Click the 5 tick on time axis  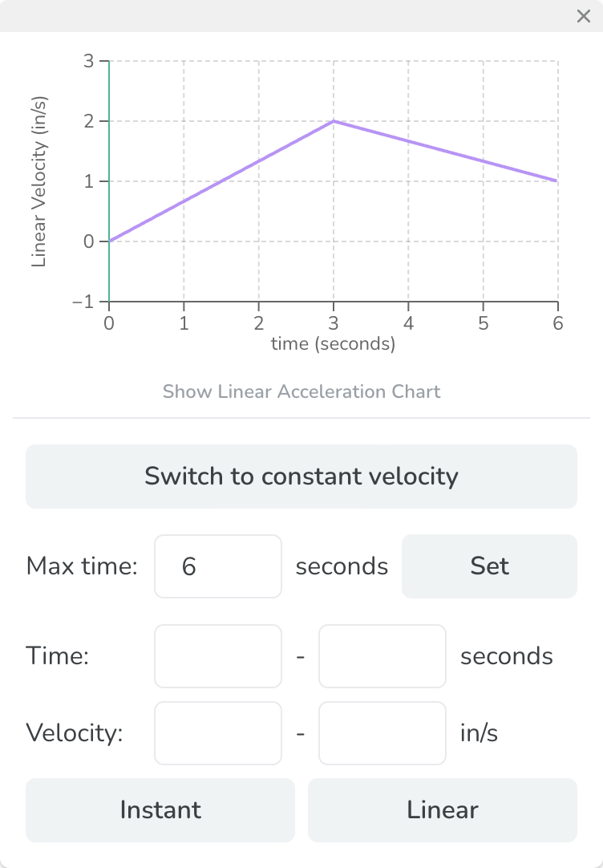(x=483, y=323)
